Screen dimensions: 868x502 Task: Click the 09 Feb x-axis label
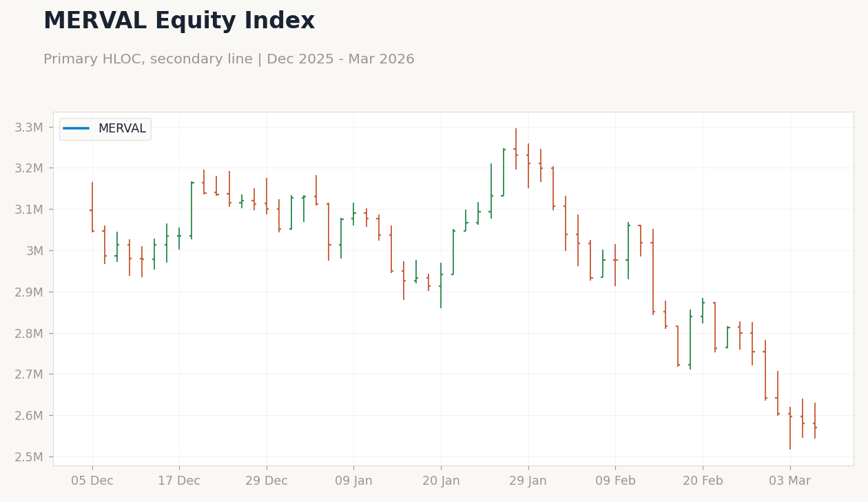tap(615, 481)
